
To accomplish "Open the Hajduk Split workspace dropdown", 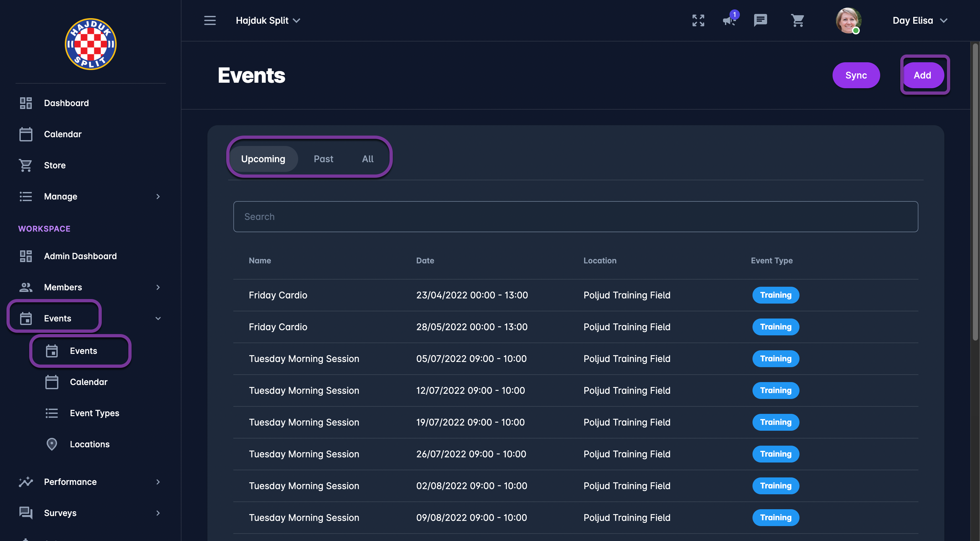I will tap(268, 20).
